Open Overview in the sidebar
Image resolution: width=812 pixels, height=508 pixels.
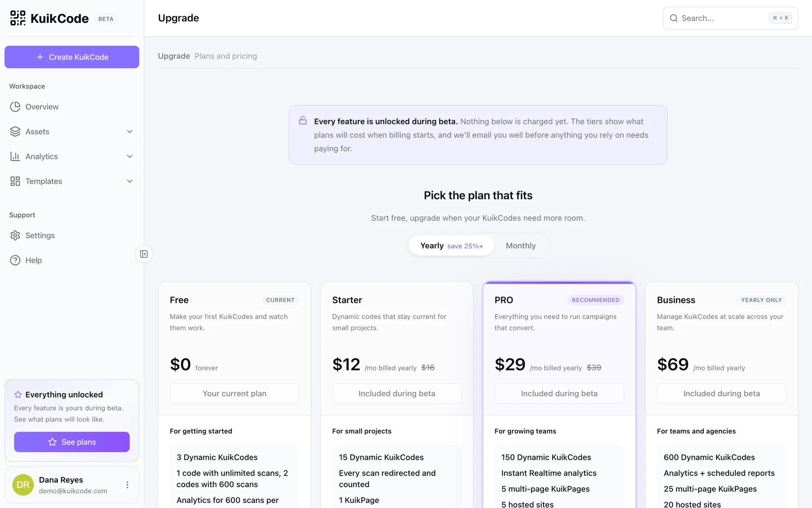(x=72, y=107)
